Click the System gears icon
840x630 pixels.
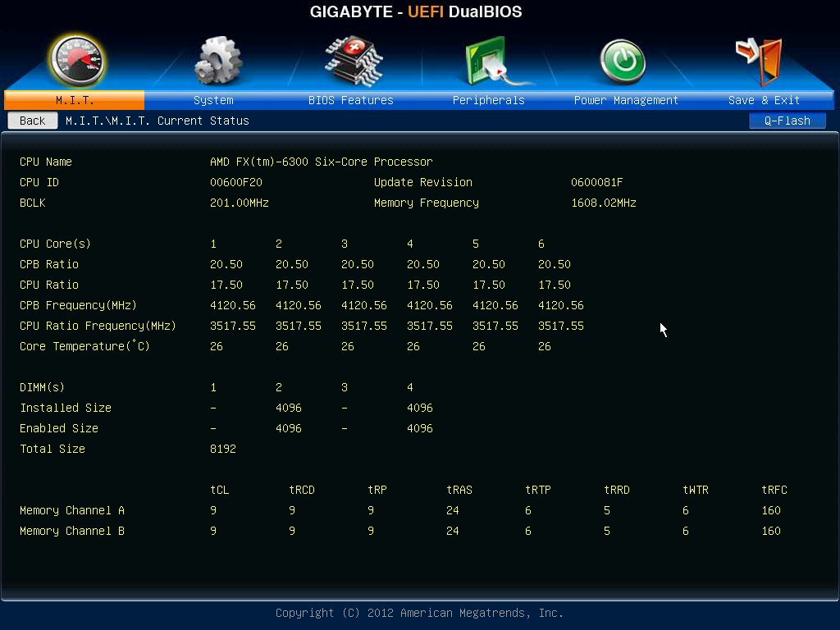tap(217, 61)
